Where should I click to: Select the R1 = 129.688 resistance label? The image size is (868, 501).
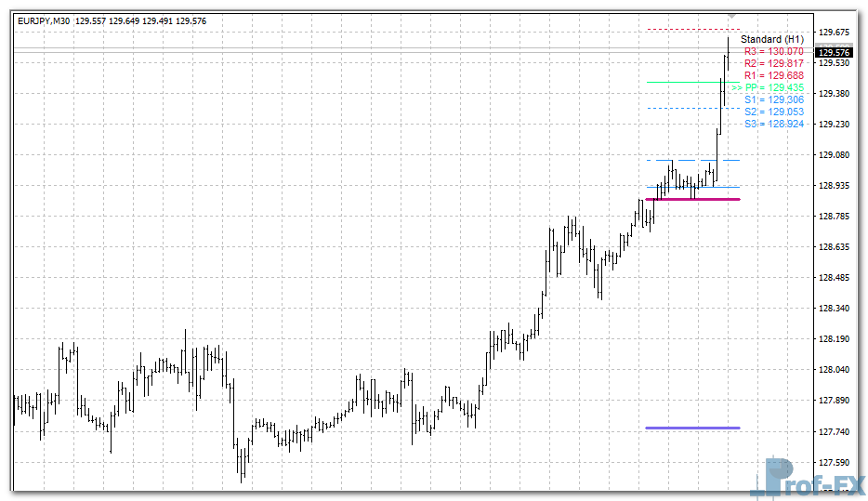coord(773,75)
